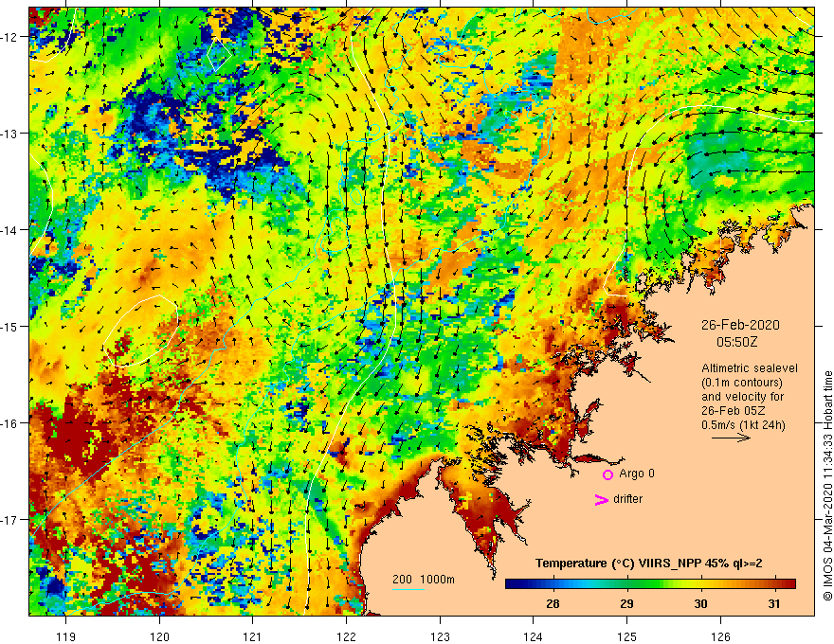Screen dimensions: 834x644
Task: Click the magenta drifter arrow legend marker
Action: click(601, 499)
